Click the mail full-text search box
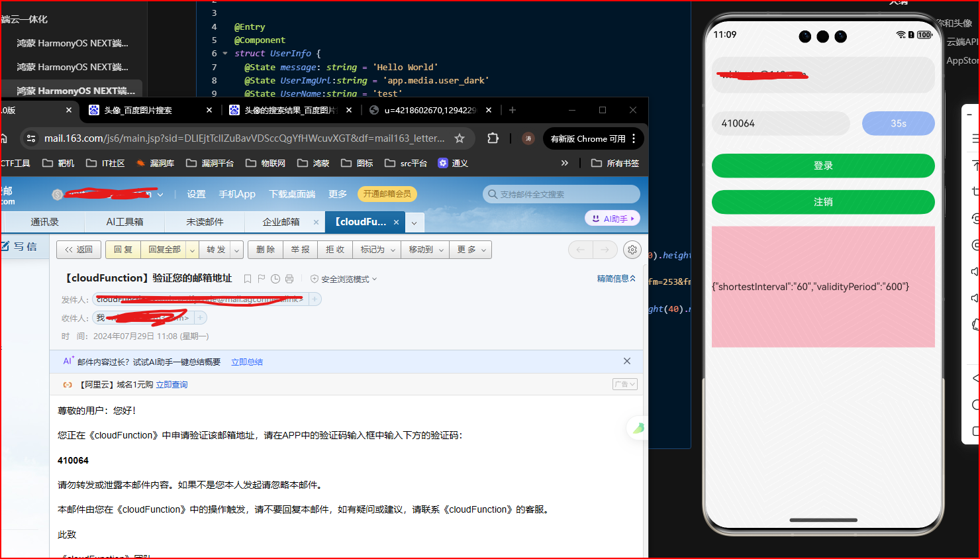This screenshot has width=980, height=559. coord(562,194)
